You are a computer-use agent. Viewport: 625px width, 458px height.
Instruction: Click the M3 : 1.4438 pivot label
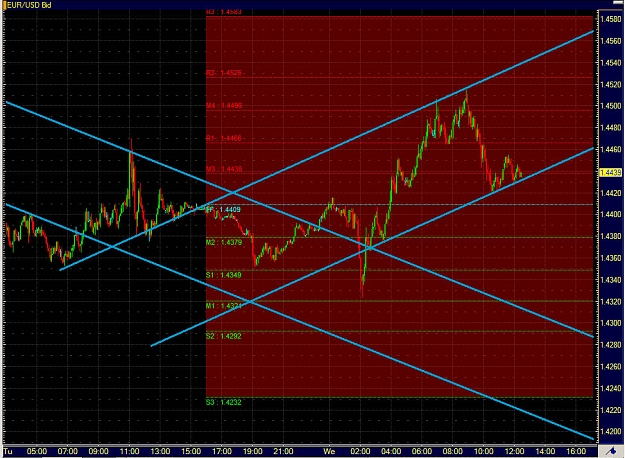[224, 169]
